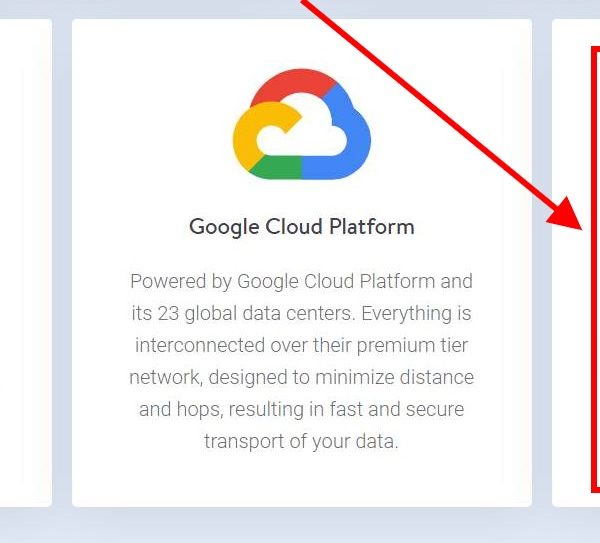Click the blue-gray background below the cards
Screen dimensions: 600x543
300,526
